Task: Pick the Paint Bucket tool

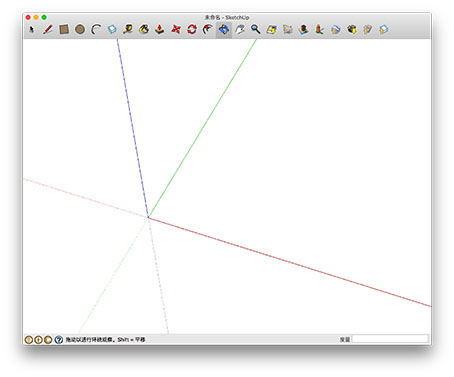Action: pyautogui.click(x=144, y=30)
